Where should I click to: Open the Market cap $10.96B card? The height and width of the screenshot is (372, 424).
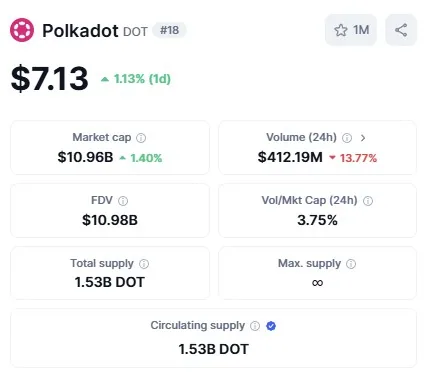(110, 148)
